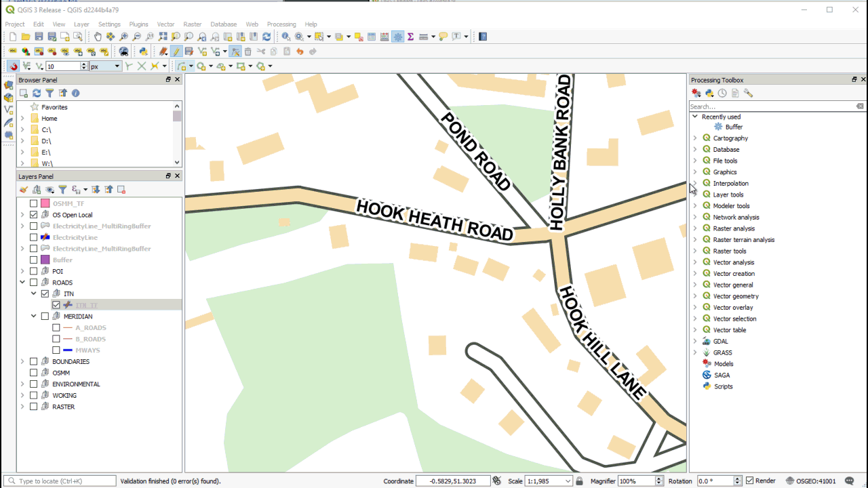Click the Zoom Full extent icon
This screenshot has height=488, width=868.
pyautogui.click(x=163, y=37)
